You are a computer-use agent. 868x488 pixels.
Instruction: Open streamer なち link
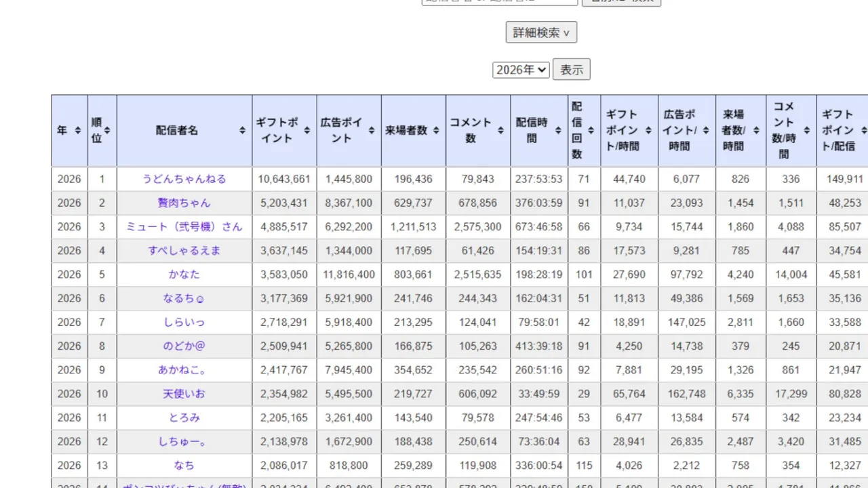pyautogui.click(x=184, y=466)
